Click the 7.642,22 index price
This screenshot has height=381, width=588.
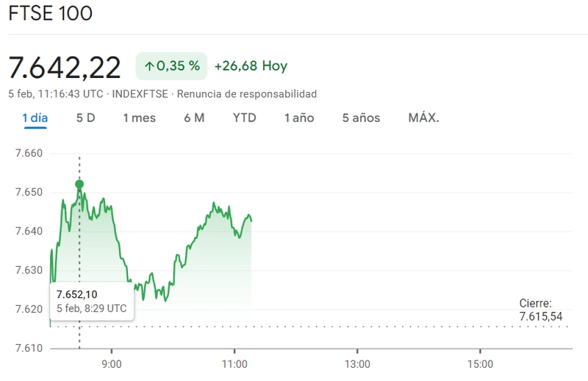[65, 67]
